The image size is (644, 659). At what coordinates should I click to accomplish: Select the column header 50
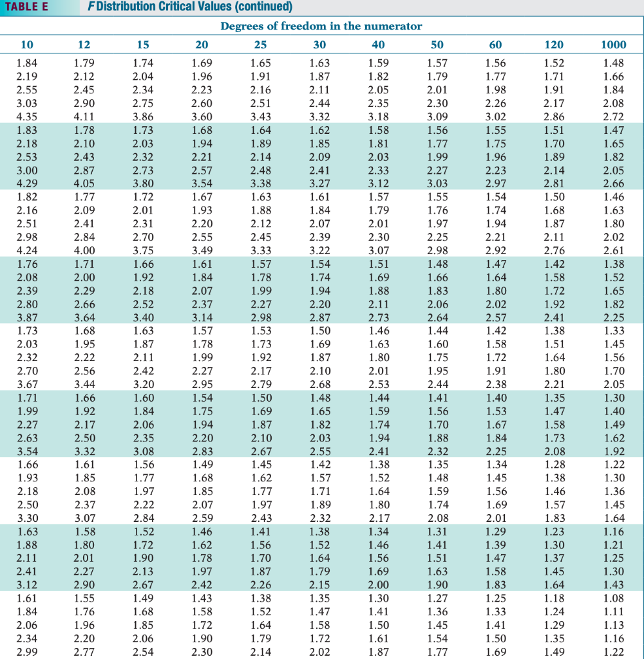coord(437,44)
